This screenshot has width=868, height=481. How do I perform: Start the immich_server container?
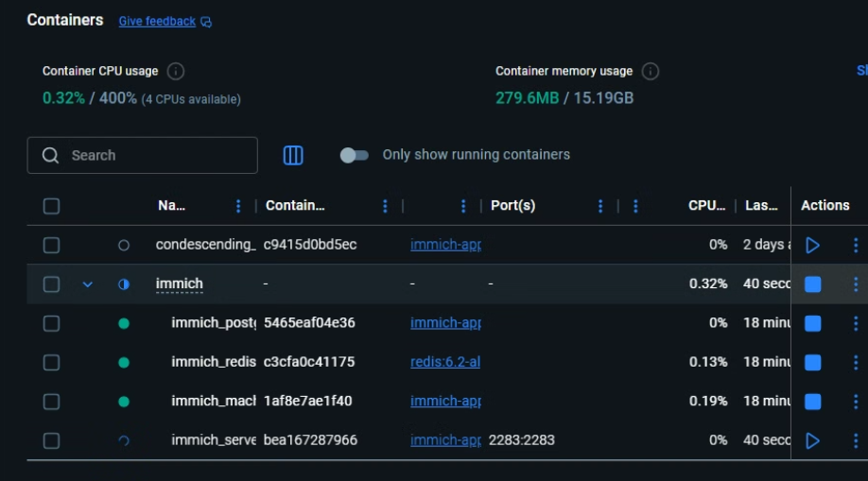tap(812, 440)
